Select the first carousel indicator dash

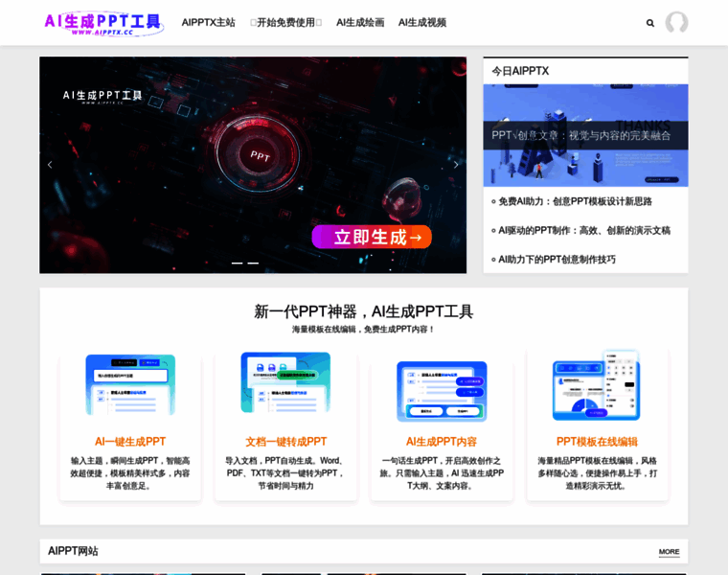coord(237,263)
